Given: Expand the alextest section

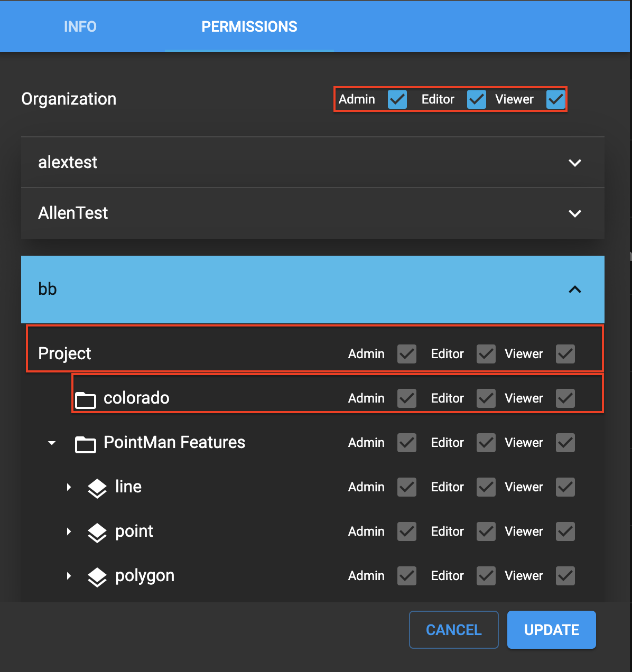Looking at the screenshot, I should 575,162.
